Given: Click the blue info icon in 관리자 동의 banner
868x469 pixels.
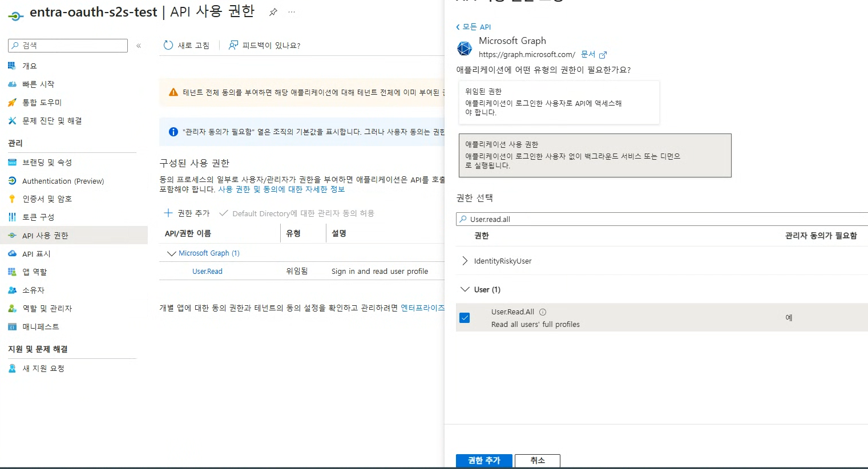Looking at the screenshot, I should (x=173, y=132).
